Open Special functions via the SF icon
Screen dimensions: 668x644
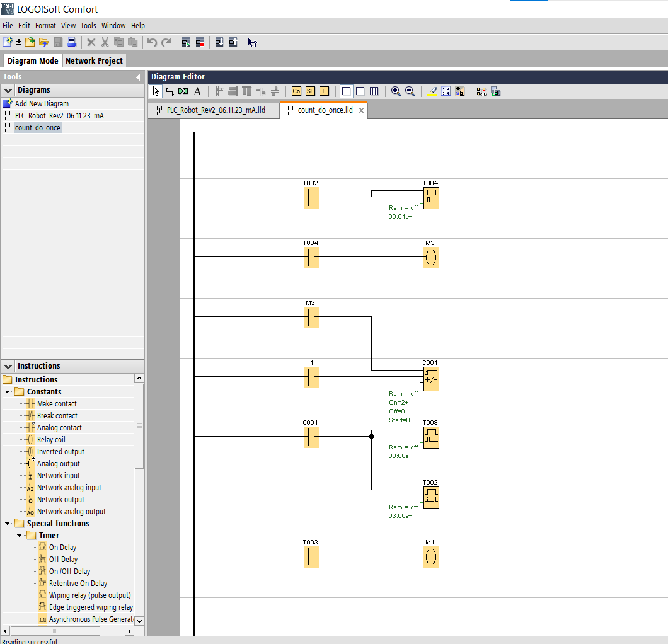[x=309, y=91]
